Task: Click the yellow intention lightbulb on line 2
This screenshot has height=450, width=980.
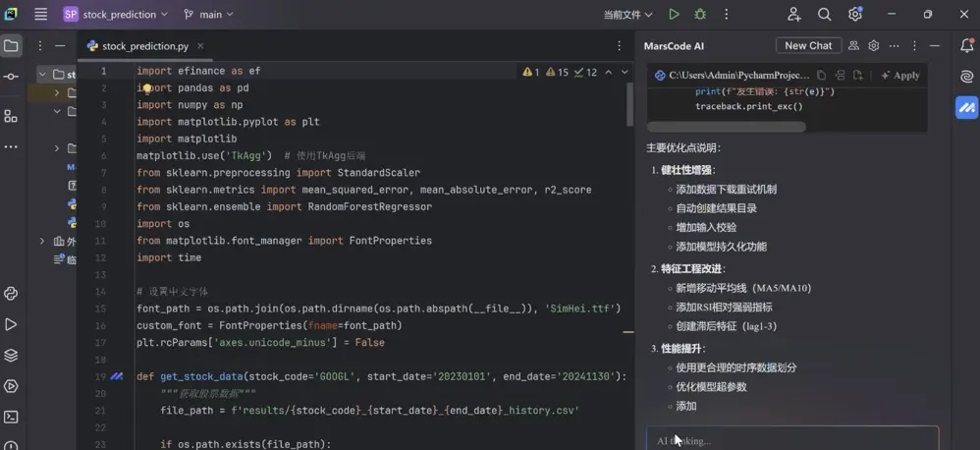Action: tap(146, 88)
